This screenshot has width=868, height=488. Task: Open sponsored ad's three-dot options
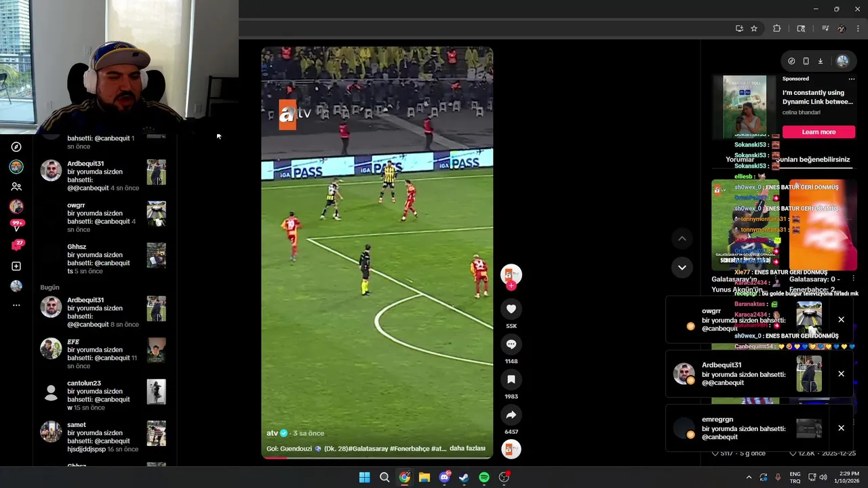pyautogui.click(x=852, y=79)
